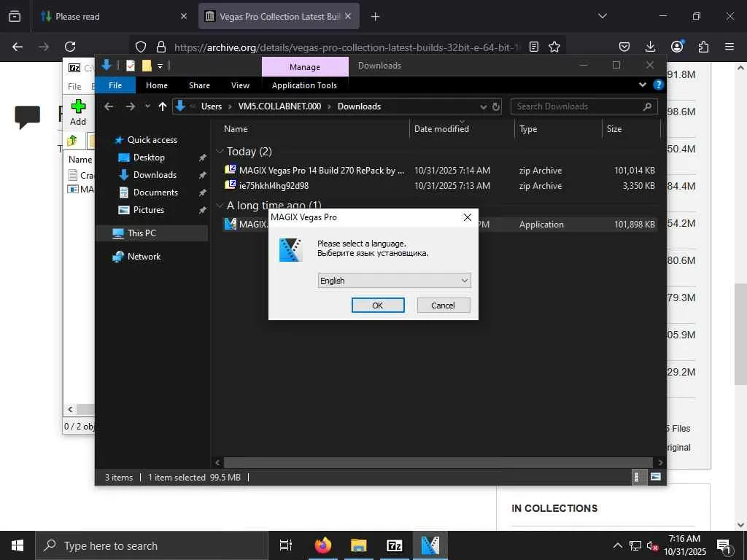The height and width of the screenshot is (560, 747).
Task: Open Firefox extensions puzzle icon
Action: tap(703, 47)
